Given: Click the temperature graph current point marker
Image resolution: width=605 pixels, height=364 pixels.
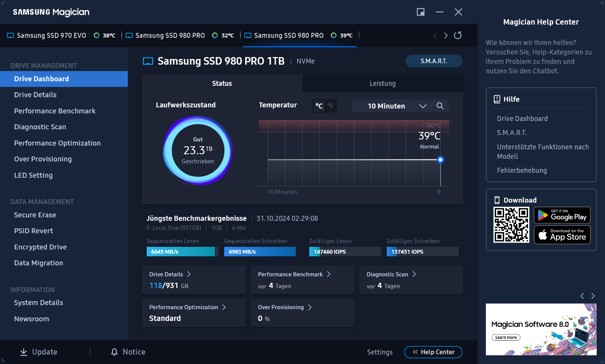Looking at the screenshot, I should [441, 160].
